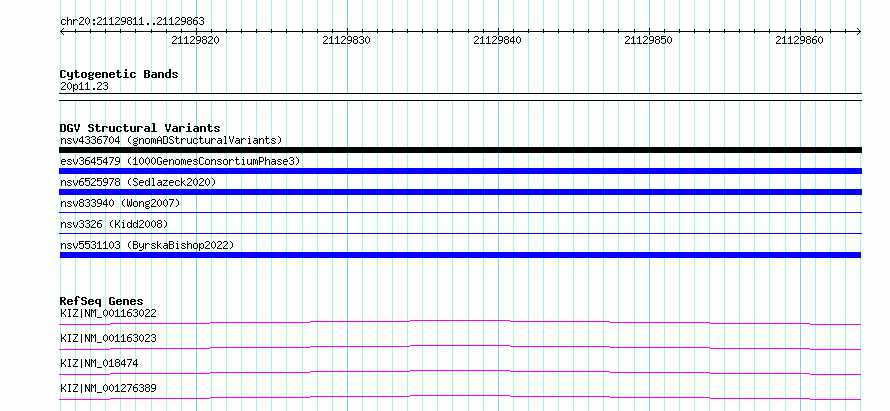Click the thin blue line under nsv833940
The height and width of the screenshot is (411, 890).
point(460,213)
